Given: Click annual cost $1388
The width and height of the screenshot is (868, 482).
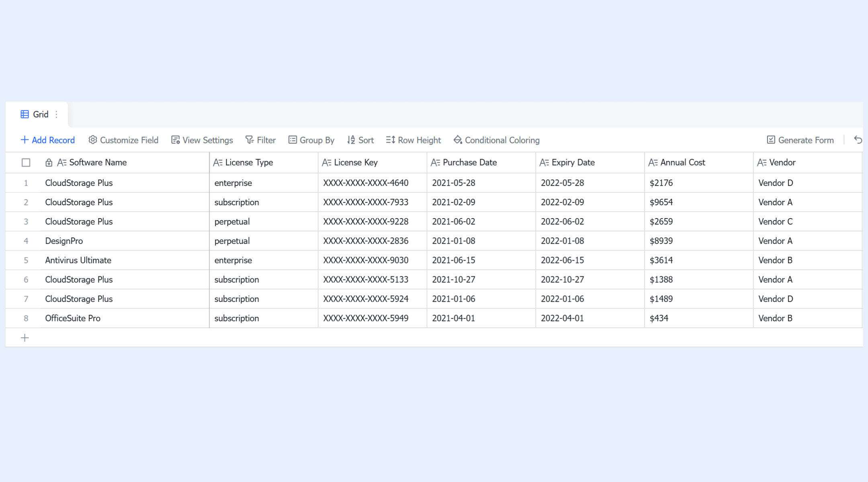Looking at the screenshot, I should click(x=699, y=280).
